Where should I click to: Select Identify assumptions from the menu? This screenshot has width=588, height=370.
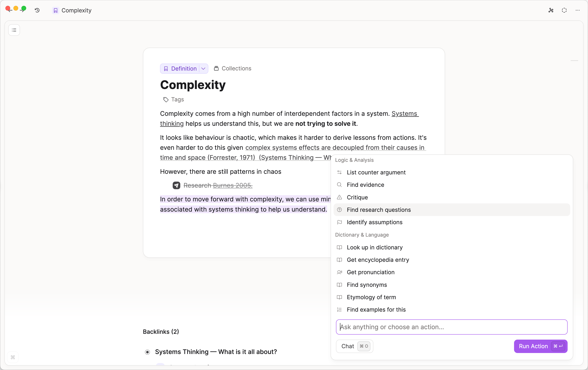click(375, 222)
